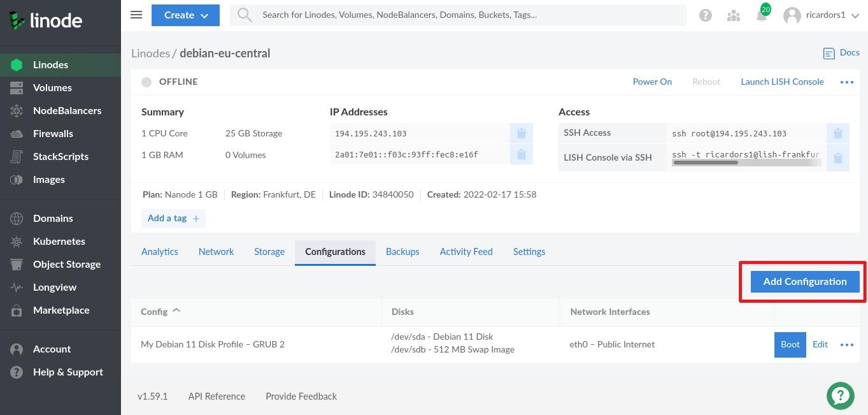Click the SSH root command text
This screenshot has width=868, height=415.
click(x=729, y=134)
